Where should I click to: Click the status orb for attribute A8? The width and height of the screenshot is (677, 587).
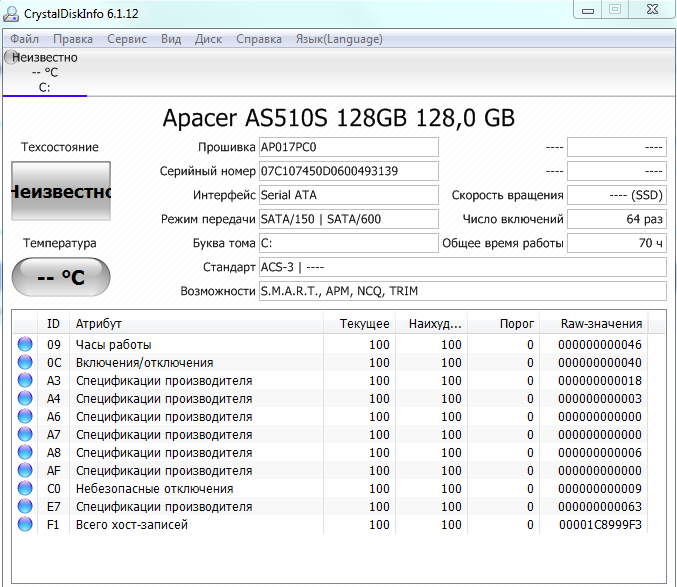(25, 452)
